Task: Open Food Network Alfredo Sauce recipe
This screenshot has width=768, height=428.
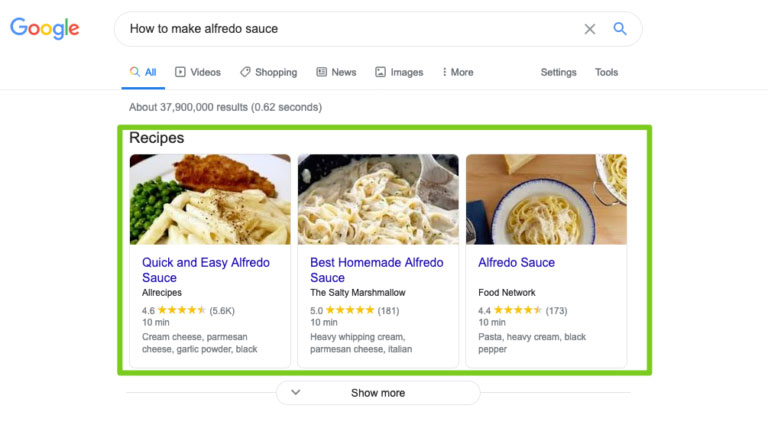Action: pos(516,263)
